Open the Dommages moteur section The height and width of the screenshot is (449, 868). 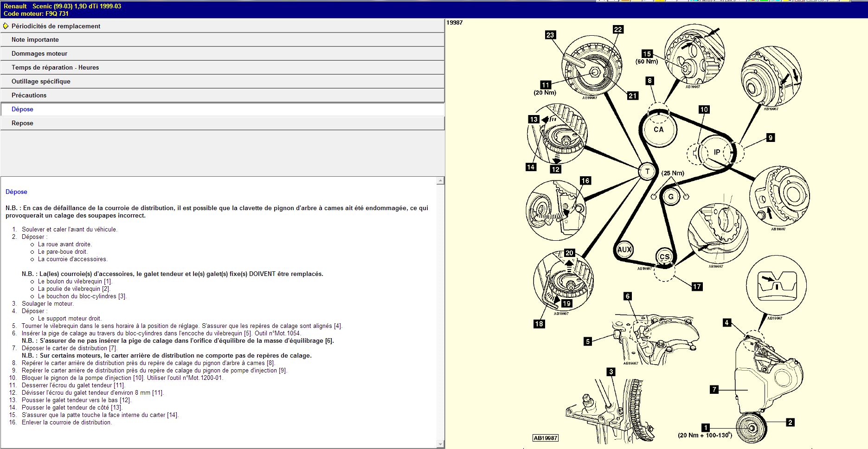(x=39, y=54)
